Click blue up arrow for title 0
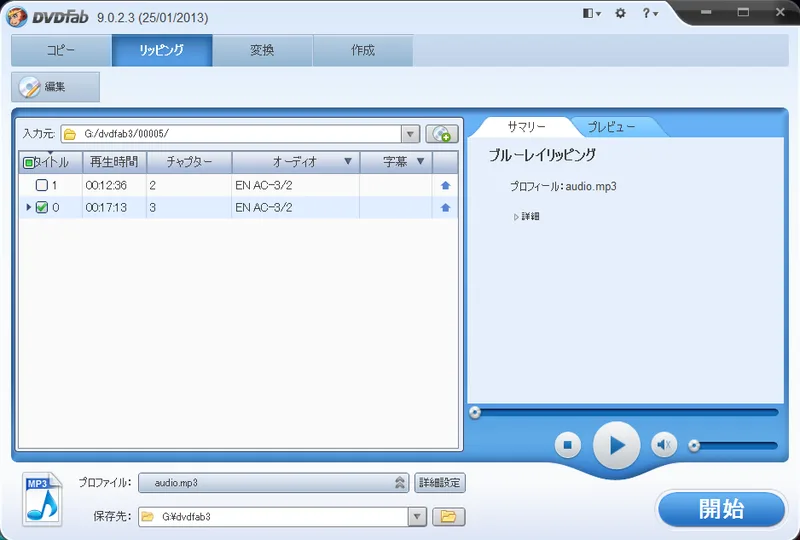This screenshot has width=800, height=540. 445,207
